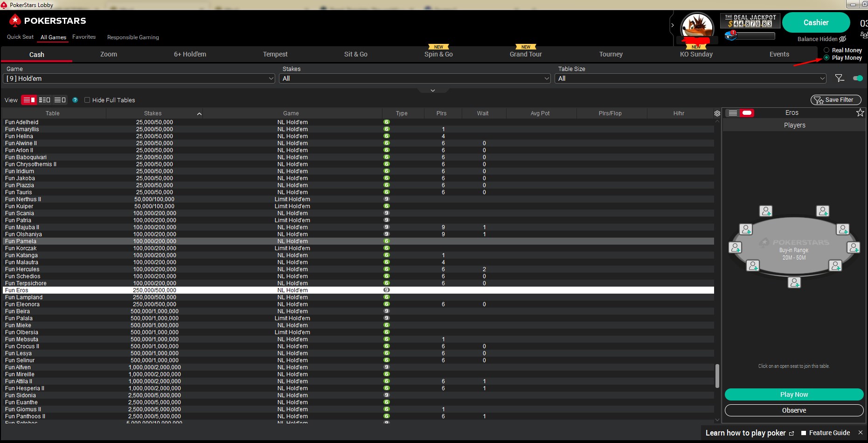This screenshot has height=443, width=868.
Task: Switch to the Cash tab
Action: [37, 55]
